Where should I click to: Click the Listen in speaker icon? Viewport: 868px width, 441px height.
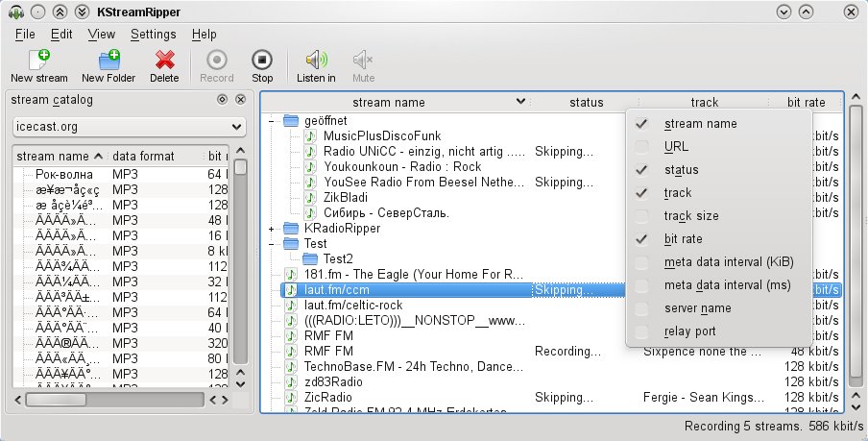coord(316,60)
